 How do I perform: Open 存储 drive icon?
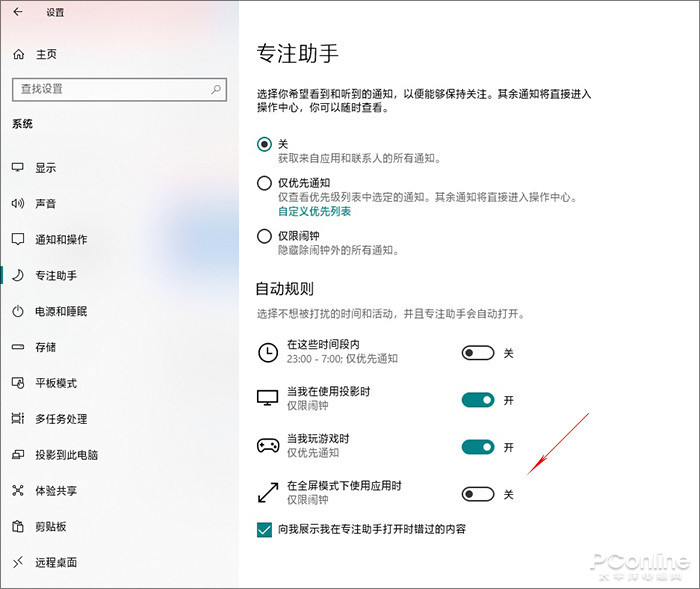17,347
